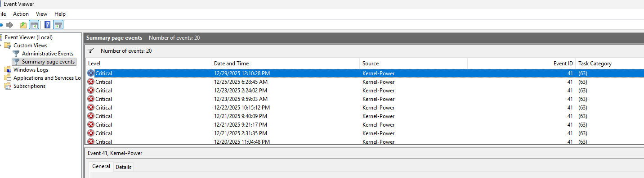Viewport: 644px width, 178px height.
Task: Open the View menu
Action: 41,14
